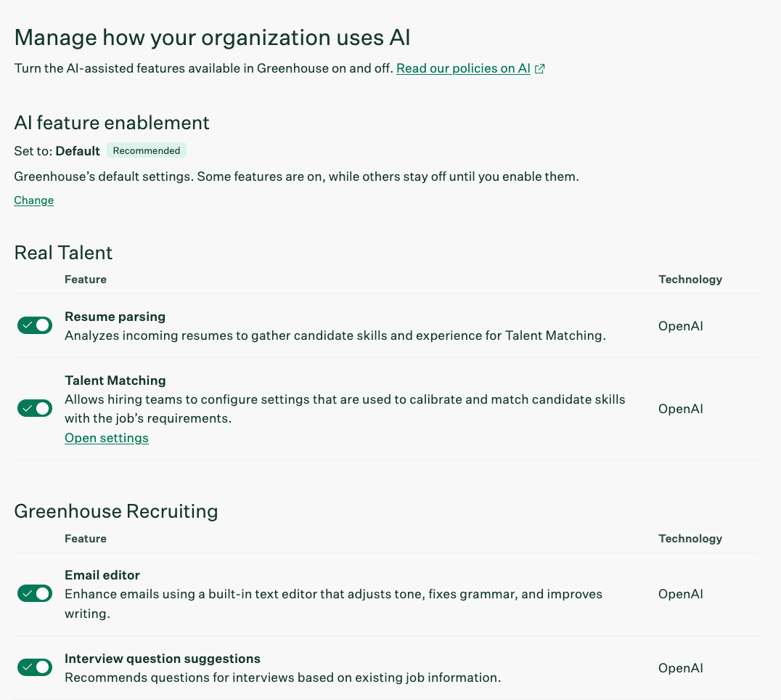Open the "Read our policies on AI" link
The height and width of the screenshot is (700, 781).
pyautogui.click(x=463, y=69)
